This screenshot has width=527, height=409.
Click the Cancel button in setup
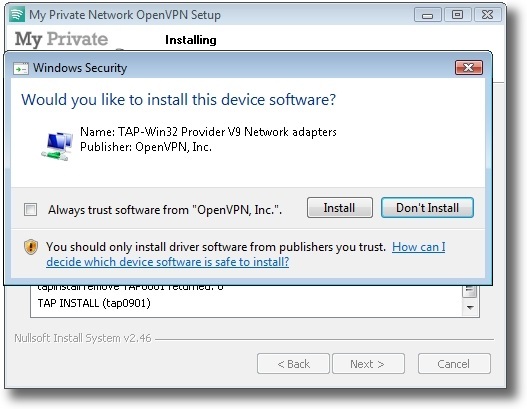(454, 364)
